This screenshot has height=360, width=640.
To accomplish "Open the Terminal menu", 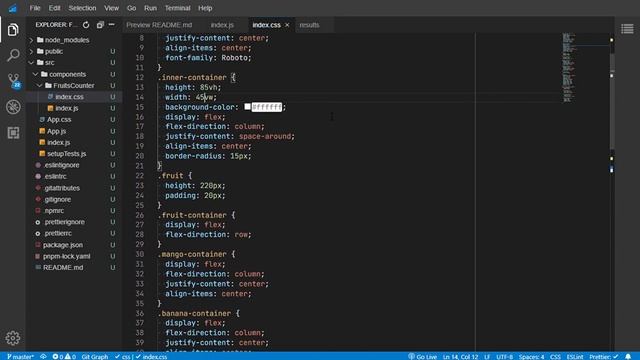I will pos(178,8).
